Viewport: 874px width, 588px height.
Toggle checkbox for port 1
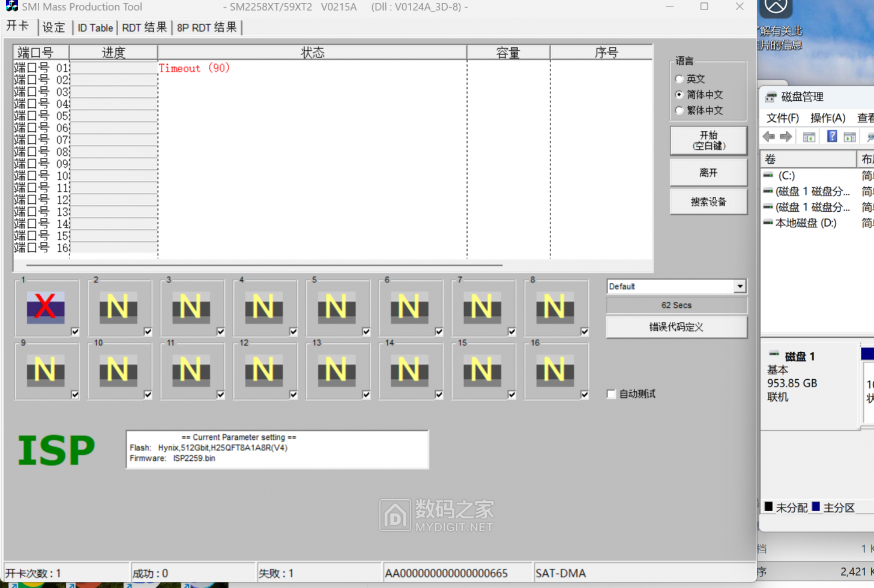pos(75,332)
